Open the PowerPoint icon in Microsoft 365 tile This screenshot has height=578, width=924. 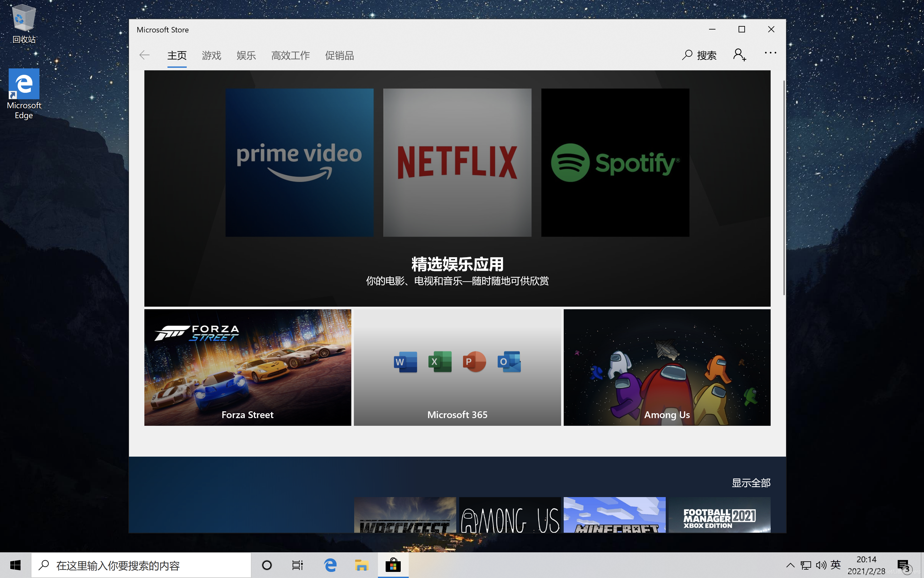474,362
